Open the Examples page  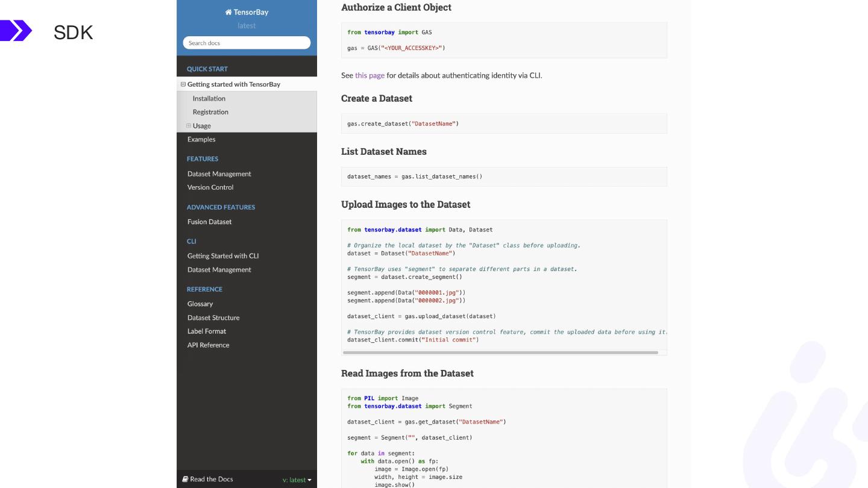click(201, 139)
